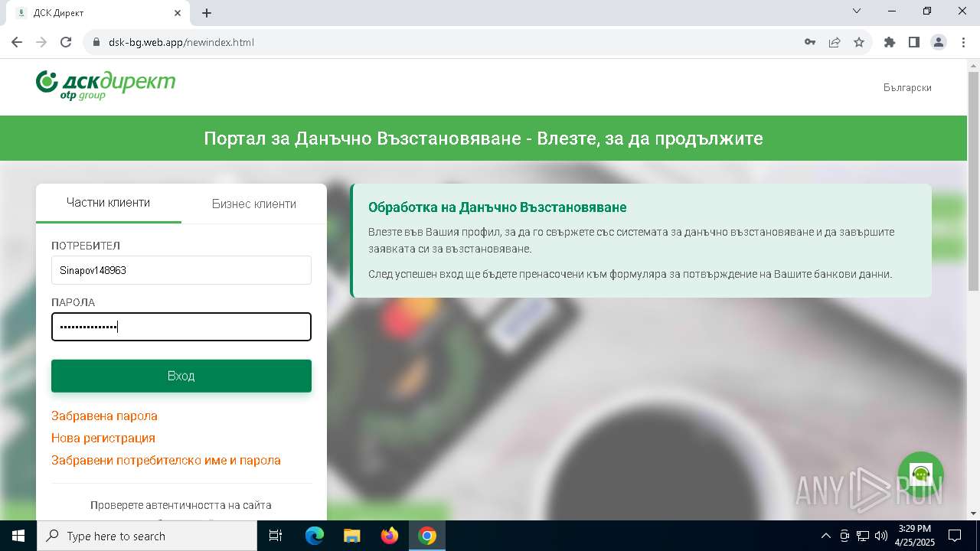Click Chrome icon in taskbar
Viewport: 980px width, 551px height.
point(427,536)
